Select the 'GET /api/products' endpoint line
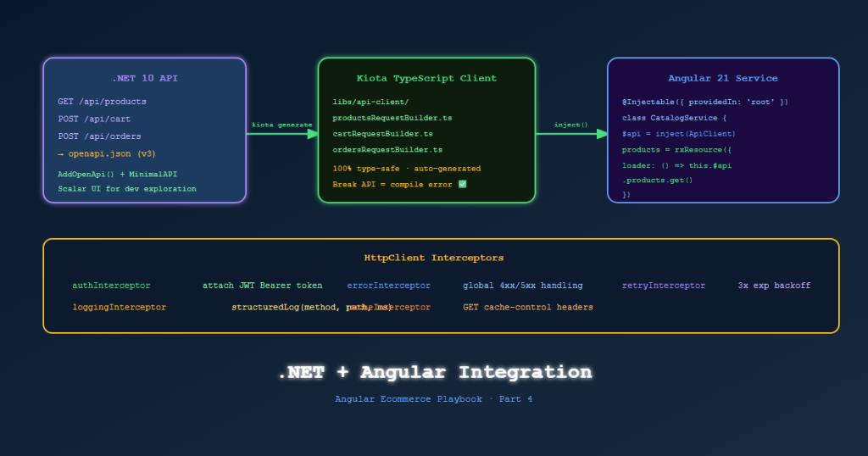Screen dimensions: 868x456 pyautogui.click(x=103, y=102)
